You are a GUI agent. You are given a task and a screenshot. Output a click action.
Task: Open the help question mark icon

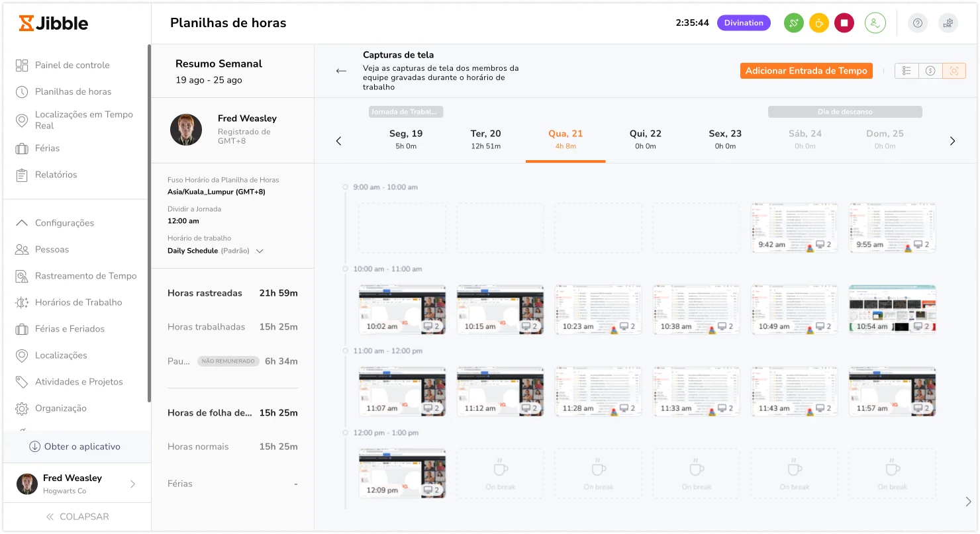point(918,23)
